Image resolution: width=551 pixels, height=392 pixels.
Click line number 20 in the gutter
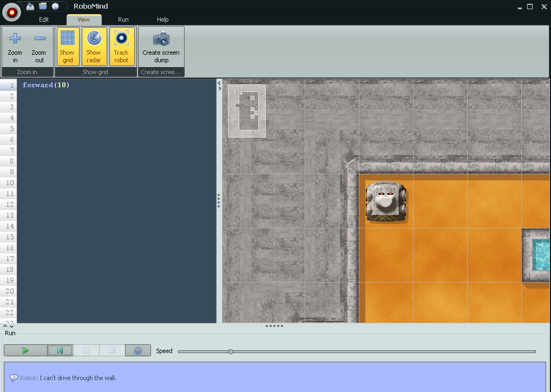click(10, 291)
